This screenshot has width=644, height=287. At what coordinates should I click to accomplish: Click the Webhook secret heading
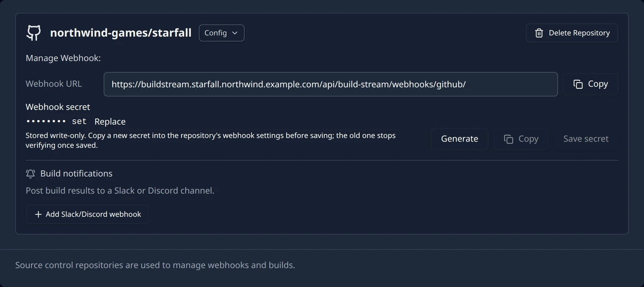tap(58, 107)
